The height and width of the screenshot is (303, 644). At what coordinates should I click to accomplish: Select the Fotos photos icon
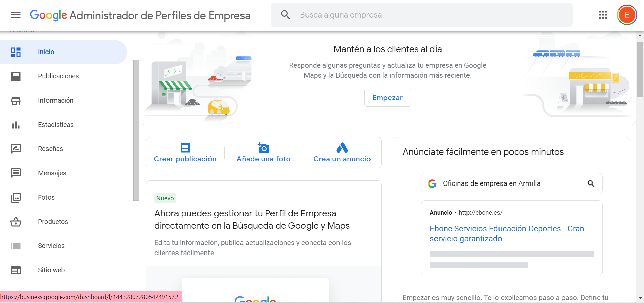point(16,197)
